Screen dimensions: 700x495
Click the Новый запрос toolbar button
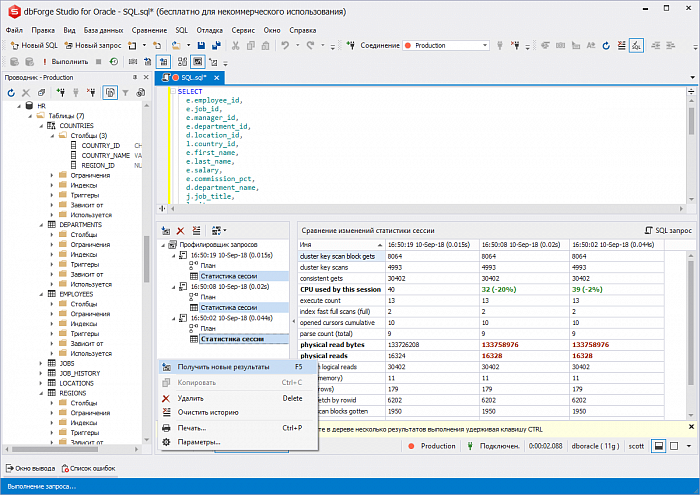(93, 46)
